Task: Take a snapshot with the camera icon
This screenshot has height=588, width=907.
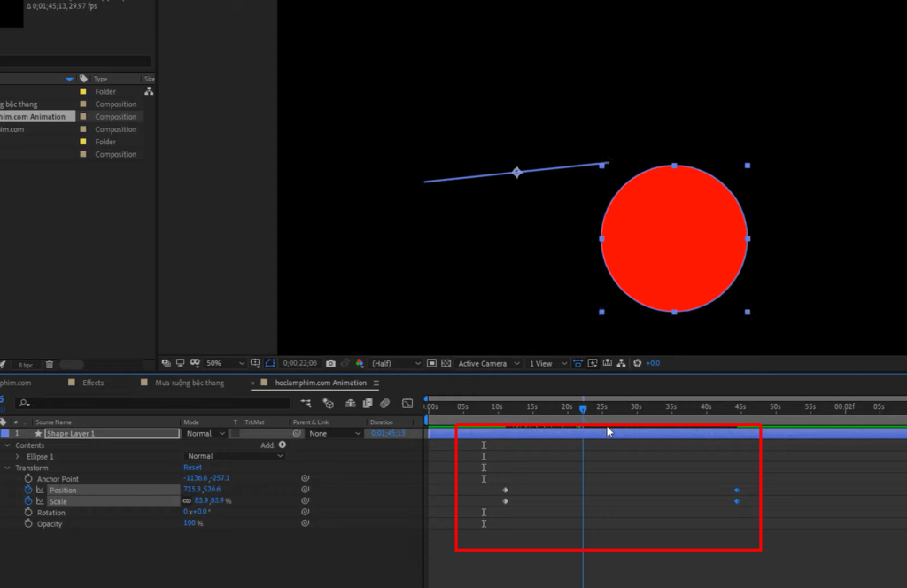Action: tap(329, 363)
